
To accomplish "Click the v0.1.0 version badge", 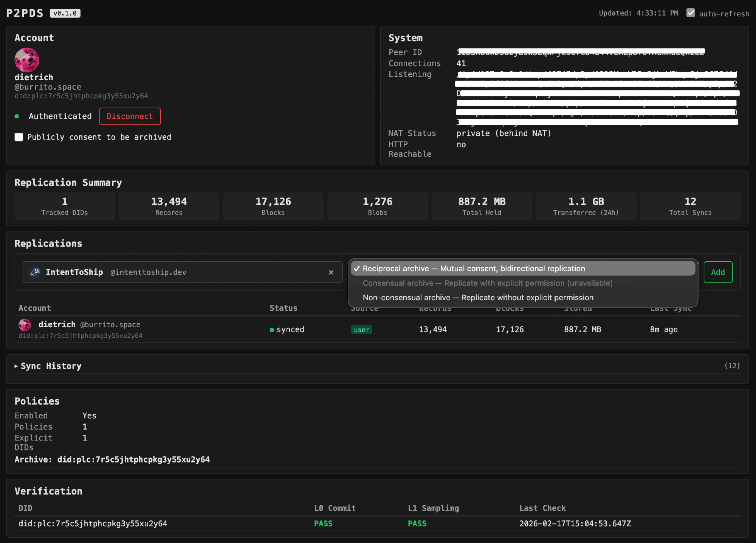I will [65, 13].
